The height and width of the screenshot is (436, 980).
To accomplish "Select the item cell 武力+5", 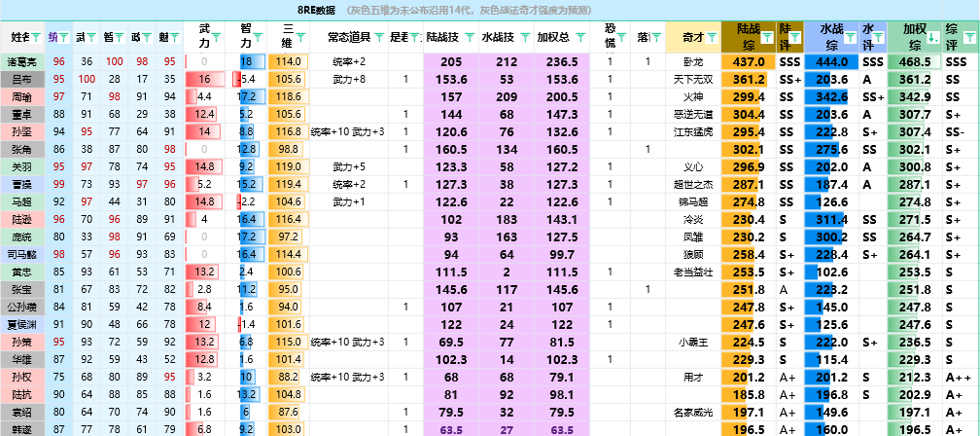I will click(349, 167).
